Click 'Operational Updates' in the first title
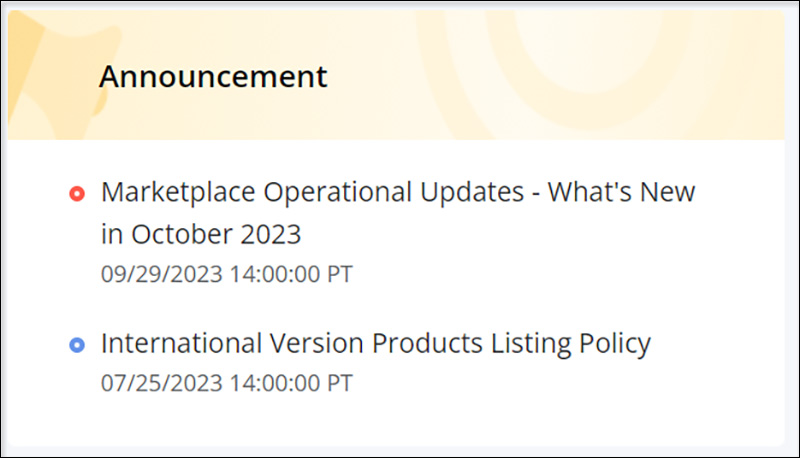Image resolution: width=800 pixels, height=458 pixels. [393, 193]
